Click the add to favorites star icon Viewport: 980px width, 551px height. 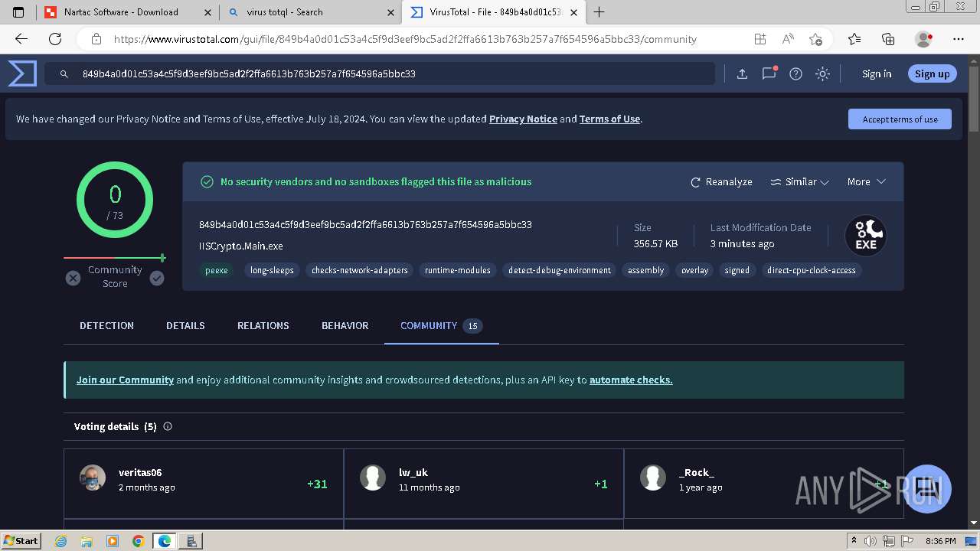pyautogui.click(x=815, y=39)
